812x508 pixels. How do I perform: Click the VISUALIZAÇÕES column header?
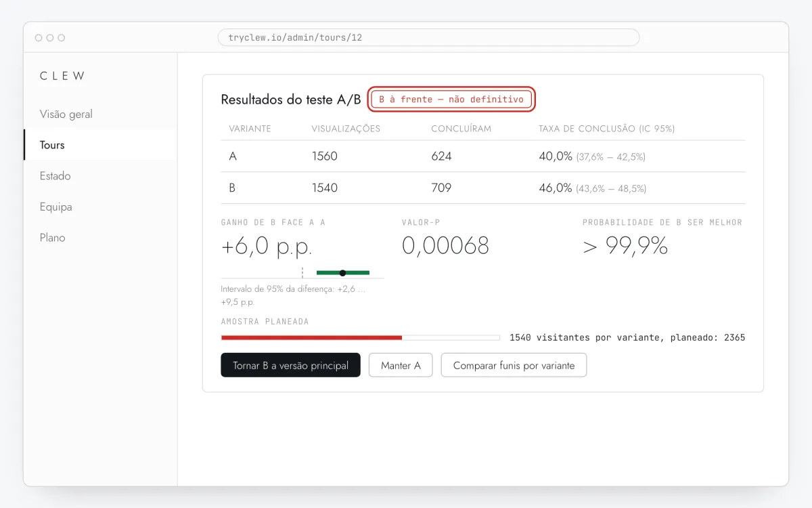click(x=346, y=129)
